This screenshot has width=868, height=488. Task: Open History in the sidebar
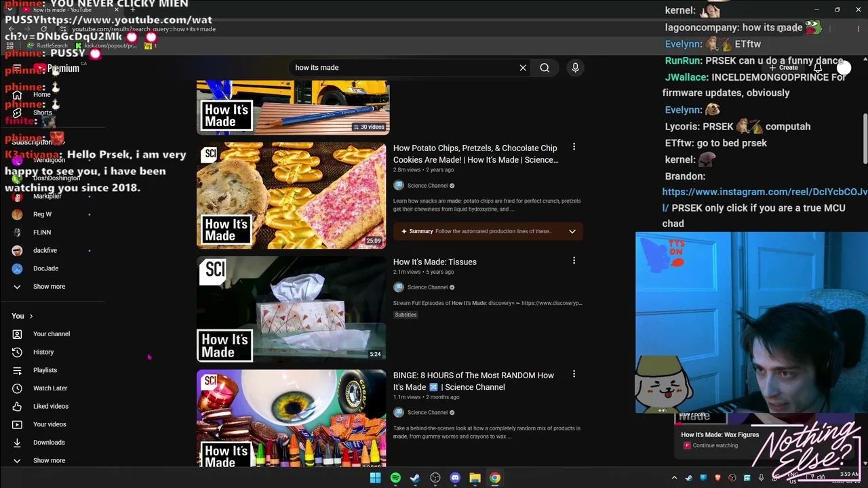(x=43, y=352)
